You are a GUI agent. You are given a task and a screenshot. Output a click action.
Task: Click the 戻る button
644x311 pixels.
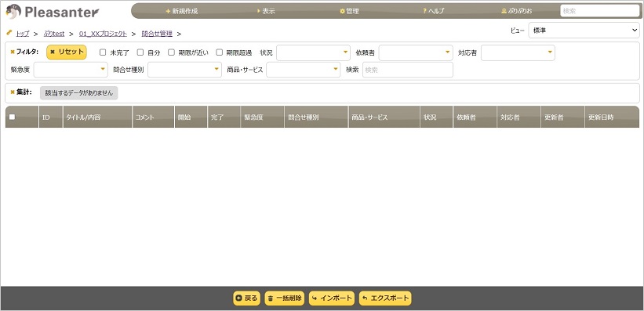coord(247,298)
